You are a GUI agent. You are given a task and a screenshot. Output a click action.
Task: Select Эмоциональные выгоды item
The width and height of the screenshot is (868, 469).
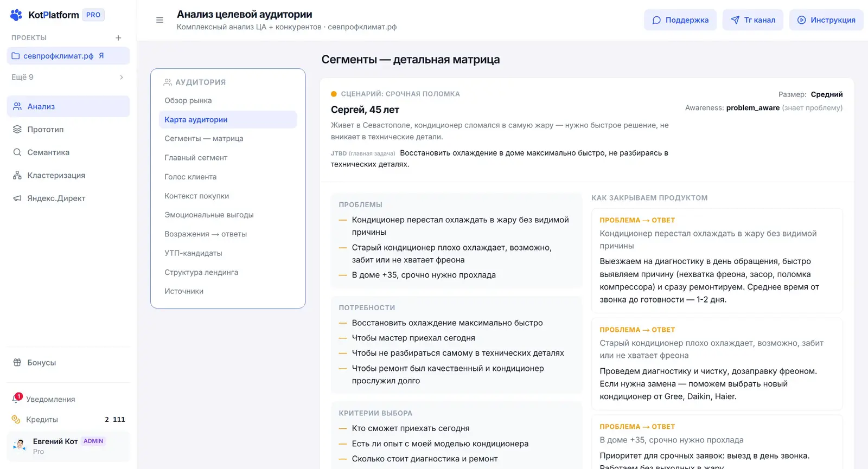[x=228, y=215]
